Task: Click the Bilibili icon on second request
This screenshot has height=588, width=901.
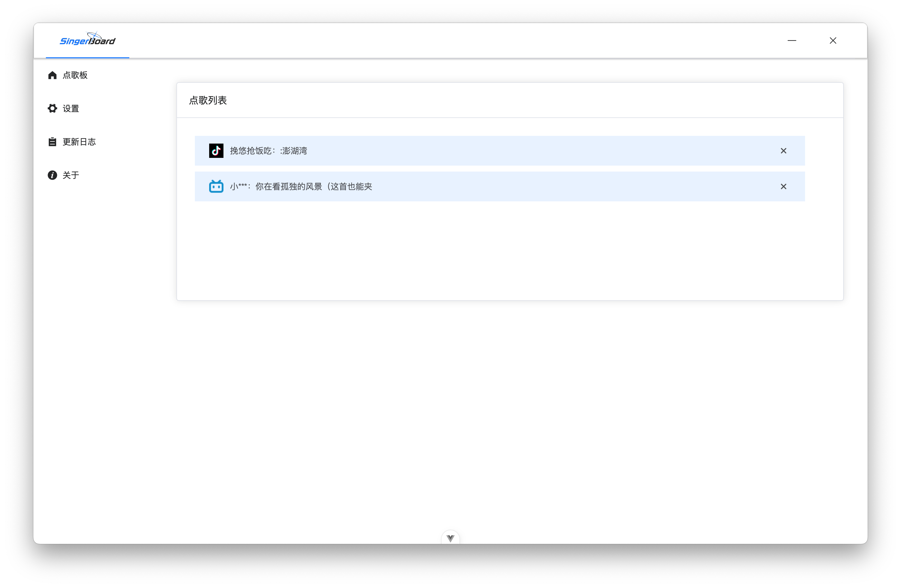Action: [x=216, y=186]
